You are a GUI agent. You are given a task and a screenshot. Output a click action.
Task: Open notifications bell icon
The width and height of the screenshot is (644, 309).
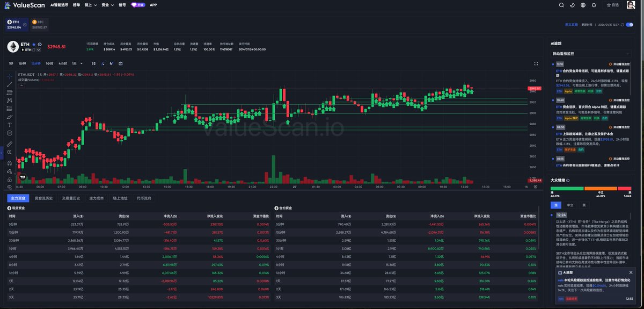pyautogui.click(x=594, y=5)
